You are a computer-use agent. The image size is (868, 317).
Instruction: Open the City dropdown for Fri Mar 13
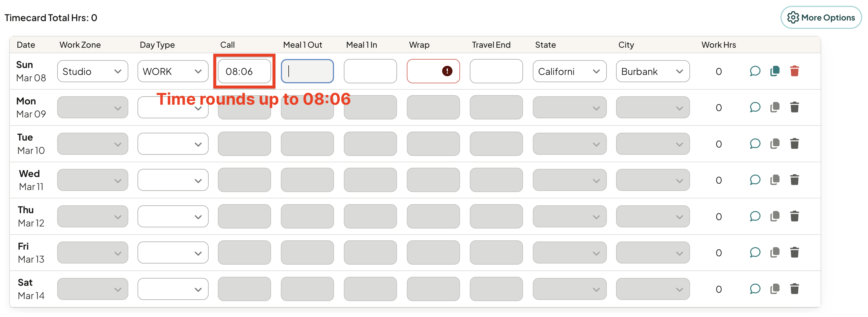(653, 252)
